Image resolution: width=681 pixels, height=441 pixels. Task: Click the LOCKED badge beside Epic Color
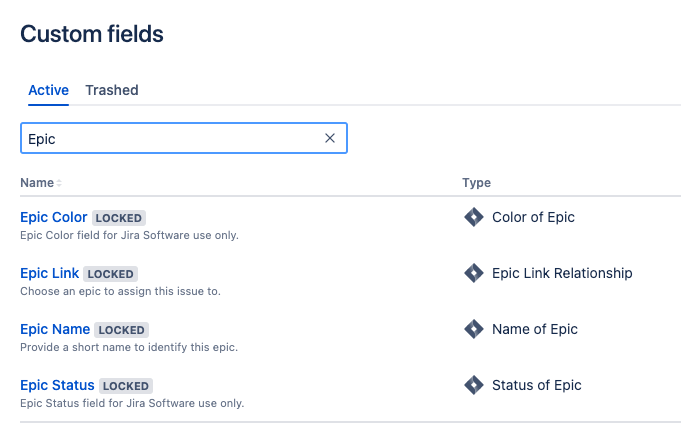click(x=119, y=218)
